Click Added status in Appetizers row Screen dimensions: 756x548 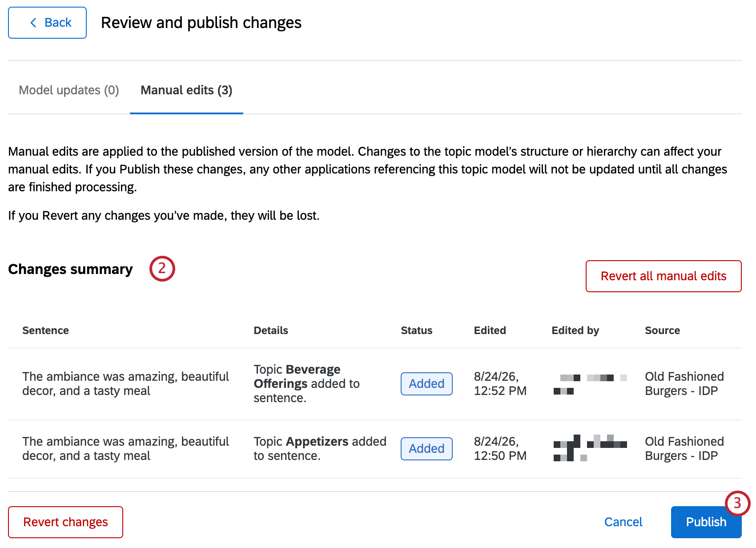click(426, 449)
